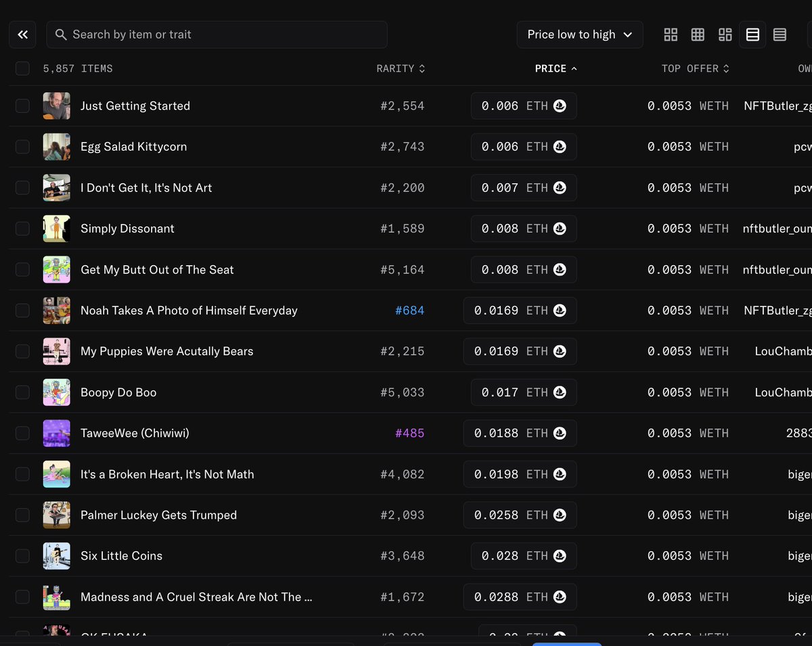Check the Get My Butt Out of The Seat checkbox
Viewport: 812px width, 646px height.
pos(22,269)
